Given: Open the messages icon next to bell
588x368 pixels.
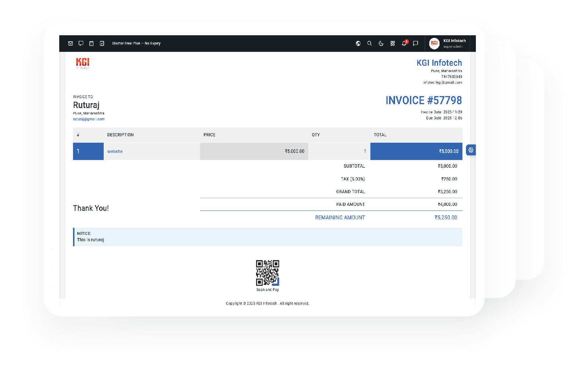Looking at the screenshot, I should pyautogui.click(x=416, y=43).
